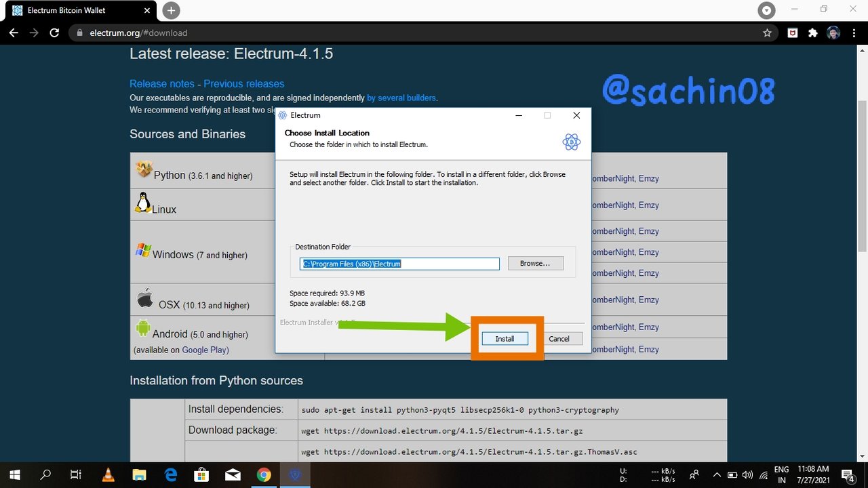Screen dimensions: 868x488
Task: Switch to Chrome in the taskbar
Action: click(264, 474)
